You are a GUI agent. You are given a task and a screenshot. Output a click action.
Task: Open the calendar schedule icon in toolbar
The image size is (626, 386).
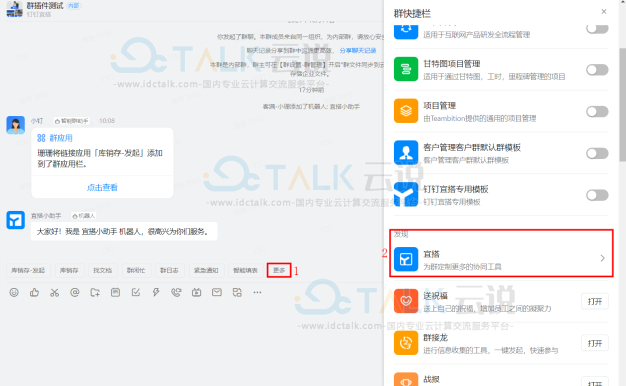coord(115,293)
